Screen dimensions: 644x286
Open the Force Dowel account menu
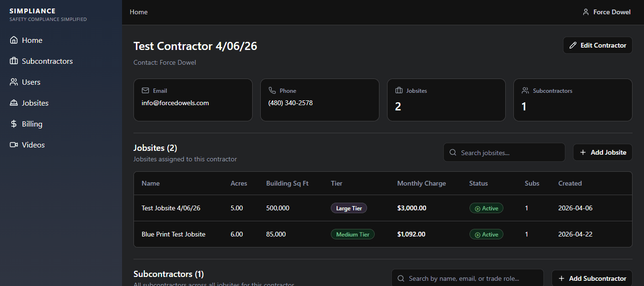pos(606,12)
